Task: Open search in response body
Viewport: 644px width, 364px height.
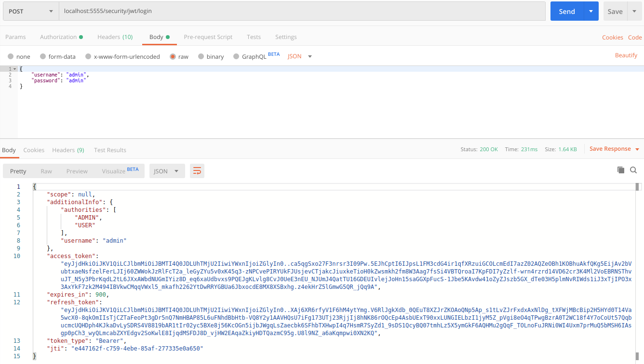Action: tap(633, 170)
